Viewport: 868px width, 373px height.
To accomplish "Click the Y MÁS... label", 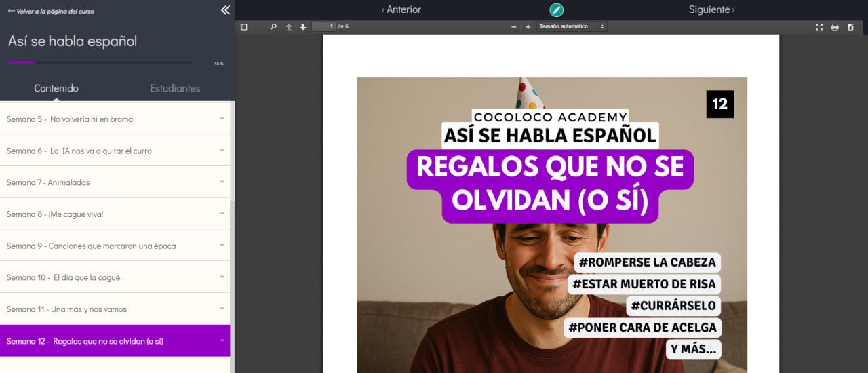I will [692, 349].
